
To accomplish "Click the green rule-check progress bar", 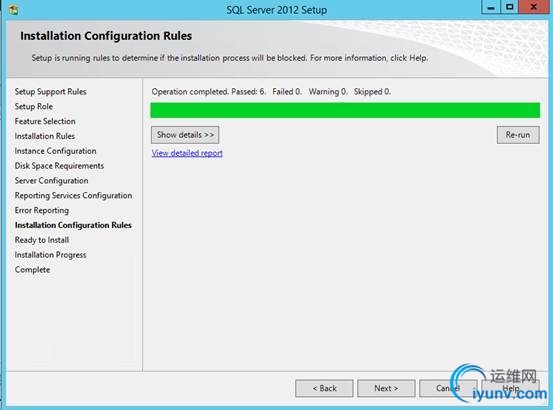I will coord(345,110).
